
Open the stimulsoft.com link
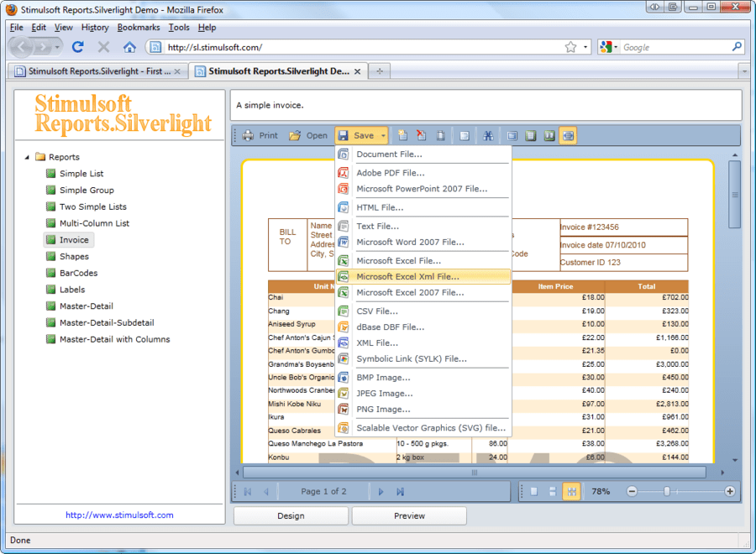(119, 515)
